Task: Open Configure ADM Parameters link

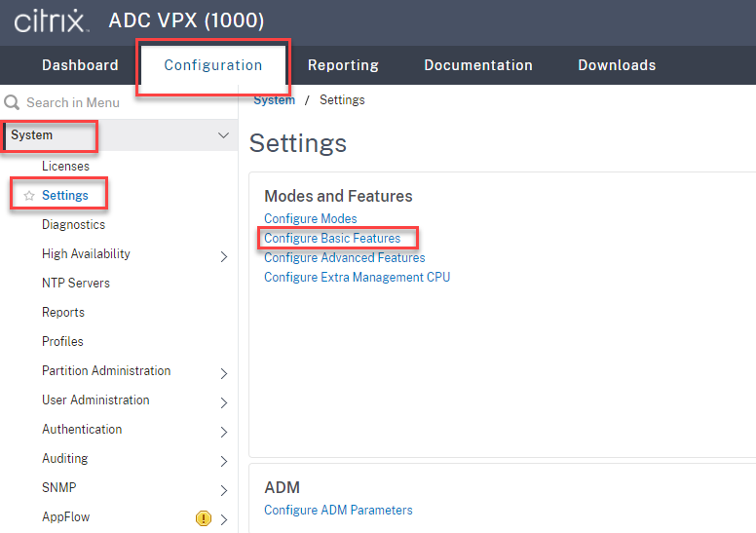Action: 338,510
